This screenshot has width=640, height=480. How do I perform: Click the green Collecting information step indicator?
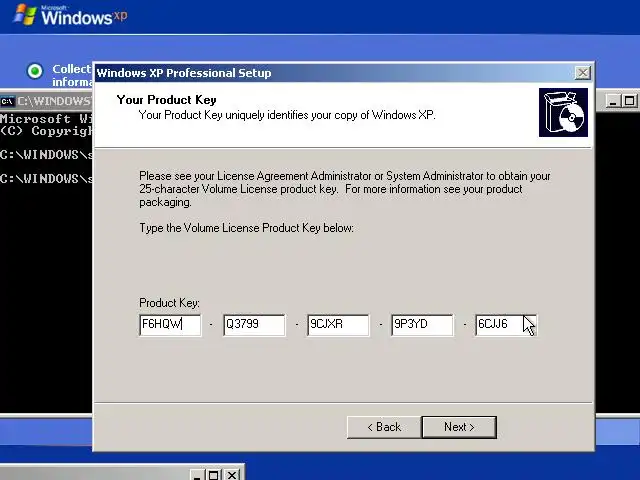[35, 71]
